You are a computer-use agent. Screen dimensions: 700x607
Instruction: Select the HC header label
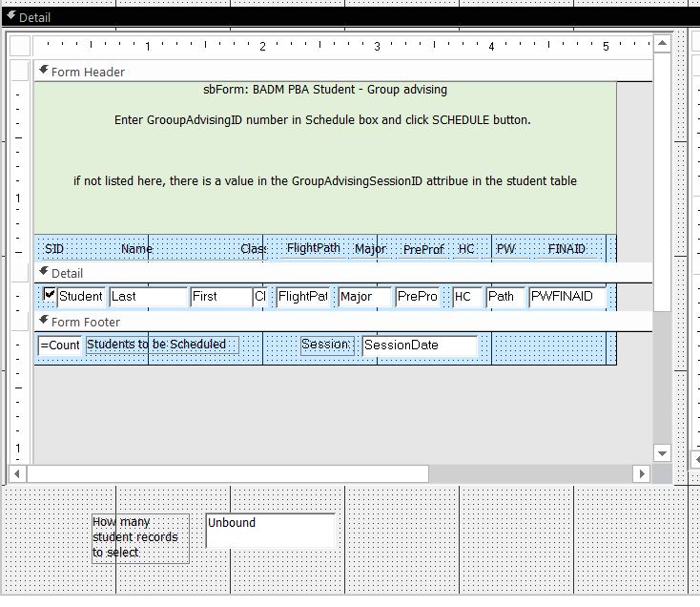click(x=466, y=249)
